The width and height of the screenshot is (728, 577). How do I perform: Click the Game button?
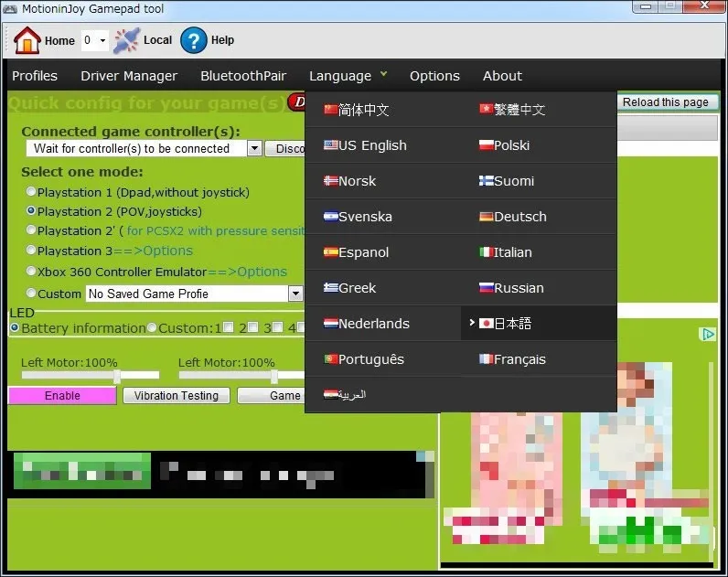(271, 396)
